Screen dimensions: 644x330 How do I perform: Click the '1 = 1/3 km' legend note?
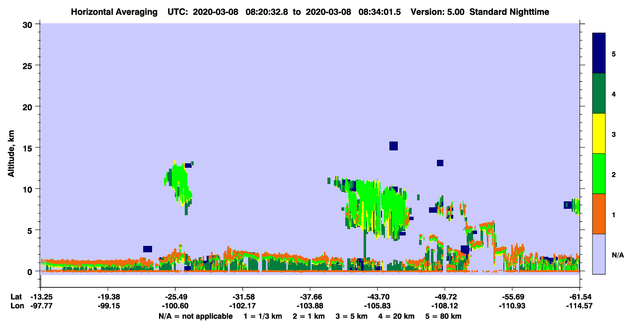(x=263, y=316)
